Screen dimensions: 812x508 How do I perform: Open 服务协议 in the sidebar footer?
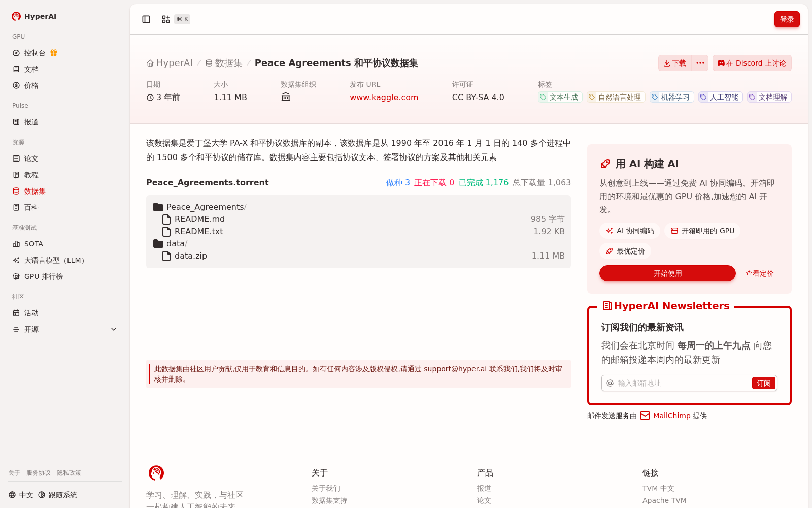(39, 473)
